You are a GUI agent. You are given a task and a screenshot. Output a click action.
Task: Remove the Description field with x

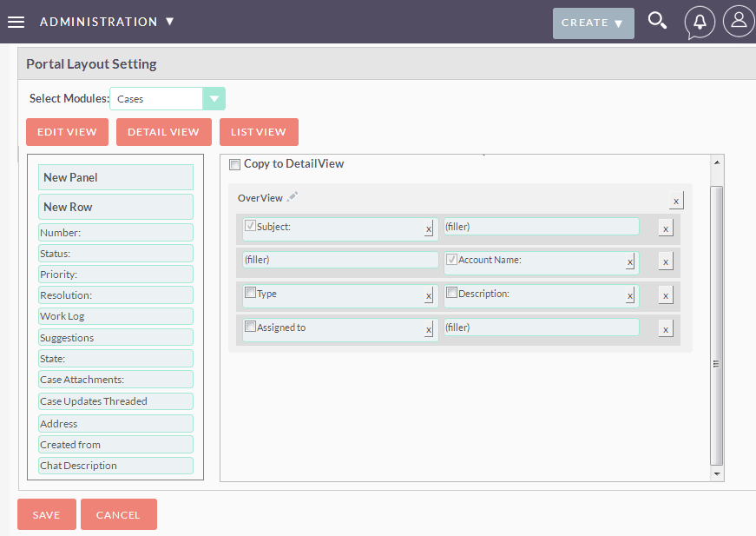[629, 295]
